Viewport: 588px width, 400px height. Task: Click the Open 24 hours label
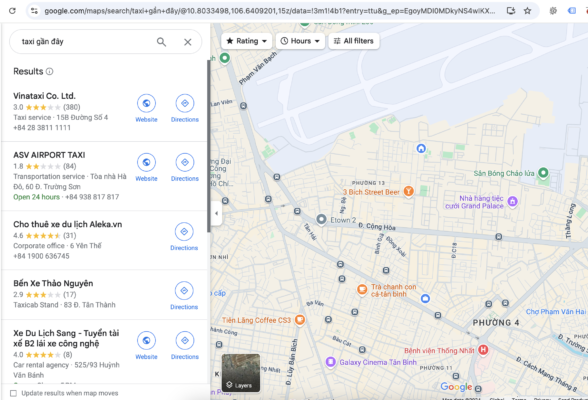(x=36, y=197)
